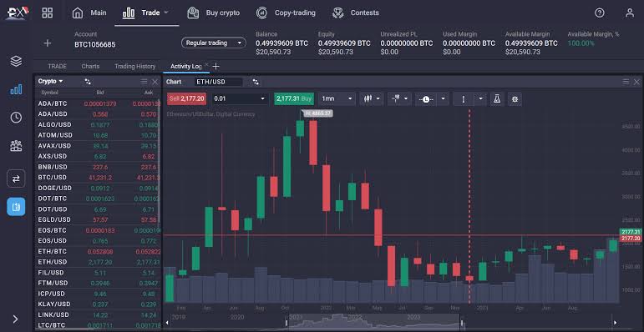This screenshot has height=332, width=644.
Task: Select the Activity Log tab
Action: [185, 66]
